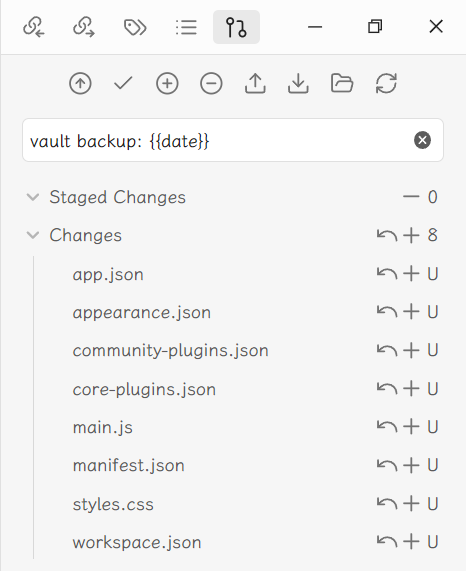The height and width of the screenshot is (571, 466).
Task: Stage main.js with its plus icon
Action: pyautogui.click(x=411, y=427)
